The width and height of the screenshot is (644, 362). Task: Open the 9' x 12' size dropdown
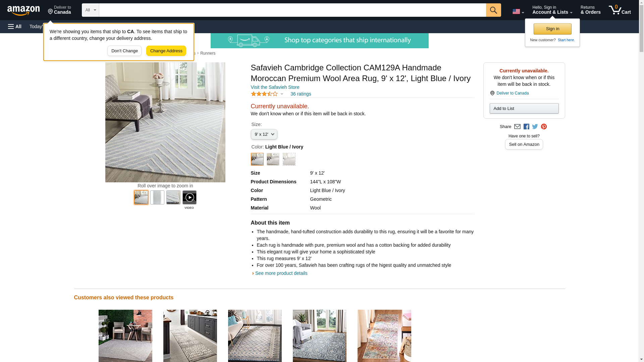264,134
